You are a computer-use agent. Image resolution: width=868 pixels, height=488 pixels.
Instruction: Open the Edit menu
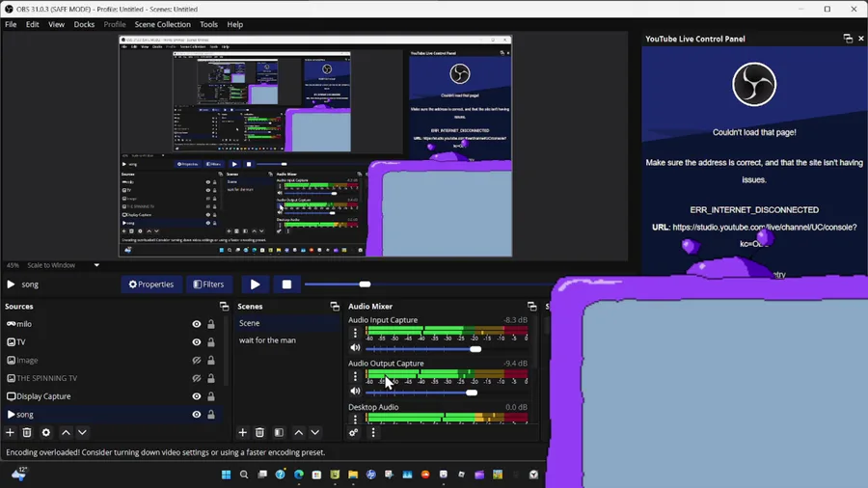32,24
